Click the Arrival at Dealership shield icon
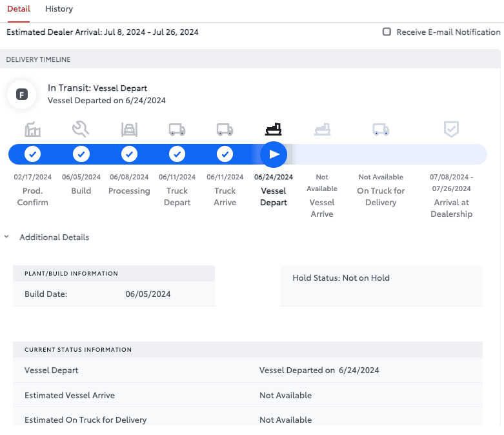 [451, 129]
